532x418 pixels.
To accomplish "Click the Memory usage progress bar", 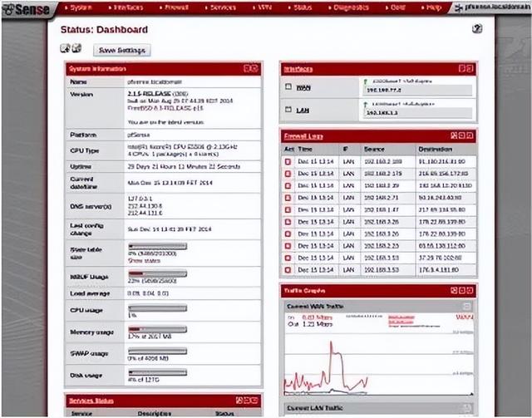I will pos(157,329).
